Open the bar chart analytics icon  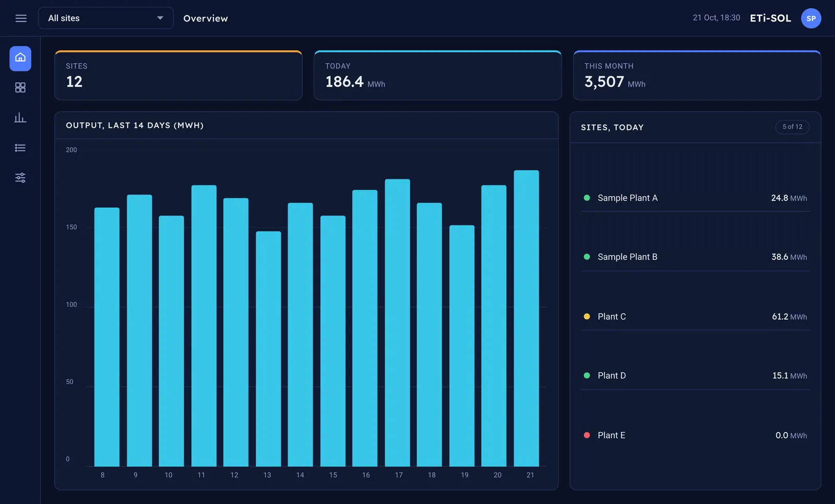coord(20,117)
